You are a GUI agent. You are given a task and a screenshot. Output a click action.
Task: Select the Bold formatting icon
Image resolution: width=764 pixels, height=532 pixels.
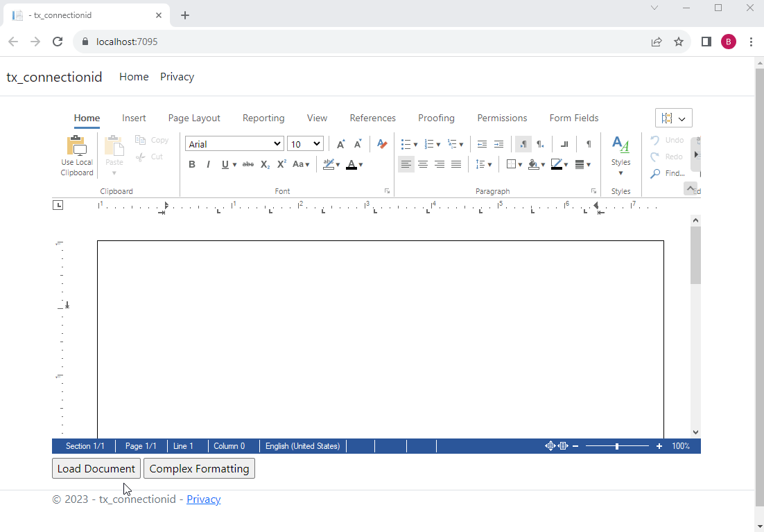click(x=192, y=164)
